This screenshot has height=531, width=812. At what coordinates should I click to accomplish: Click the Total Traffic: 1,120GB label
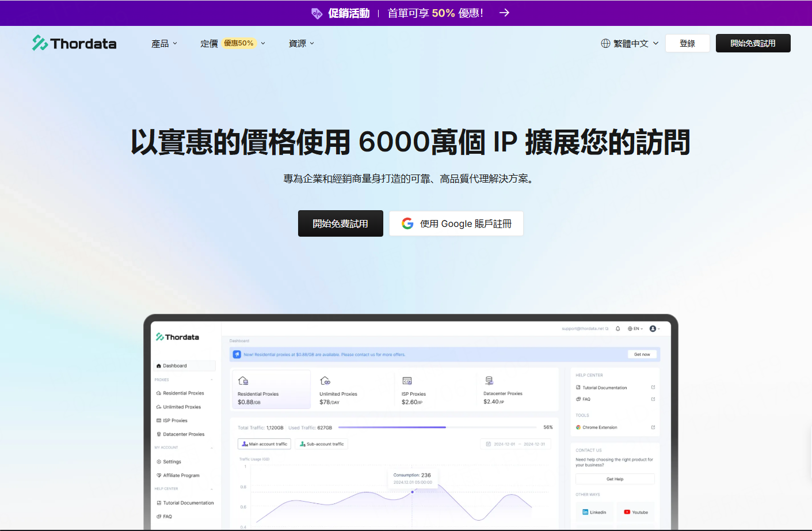pos(261,428)
